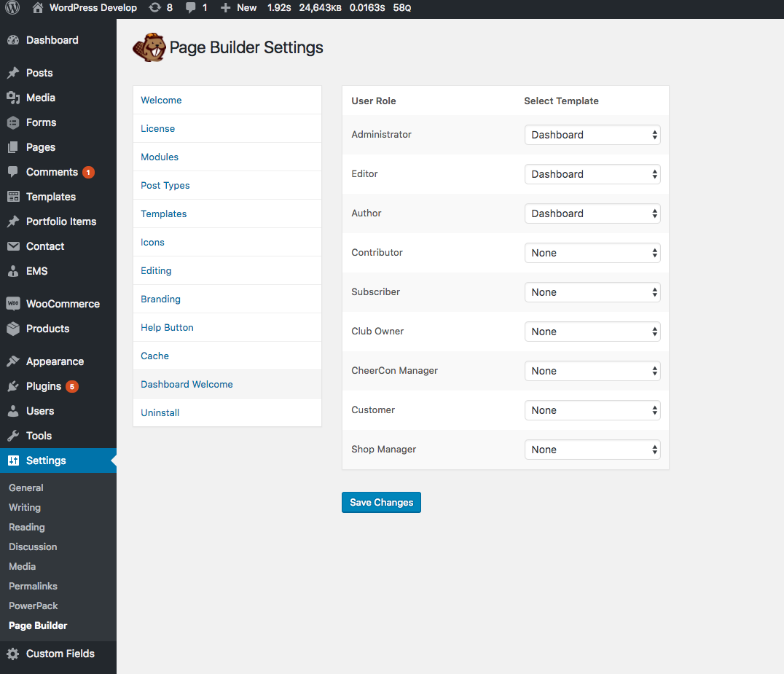Open the CheerCon Manager template dropdown
The width and height of the screenshot is (784, 674).
pos(592,371)
